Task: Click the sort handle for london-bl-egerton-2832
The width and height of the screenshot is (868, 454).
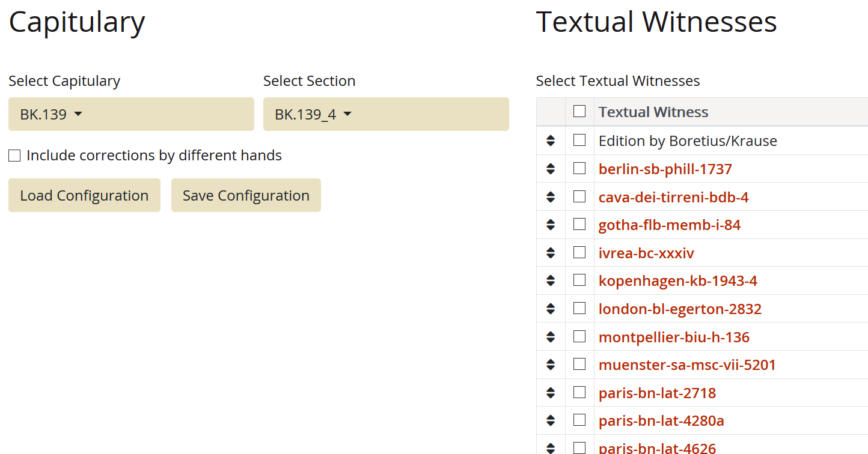Action: click(551, 309)
